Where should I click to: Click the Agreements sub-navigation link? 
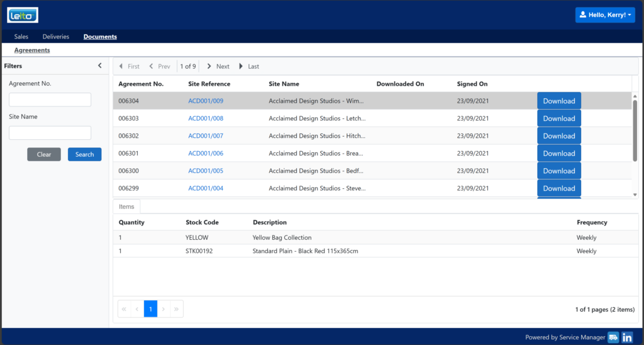(x=32, y=50)
